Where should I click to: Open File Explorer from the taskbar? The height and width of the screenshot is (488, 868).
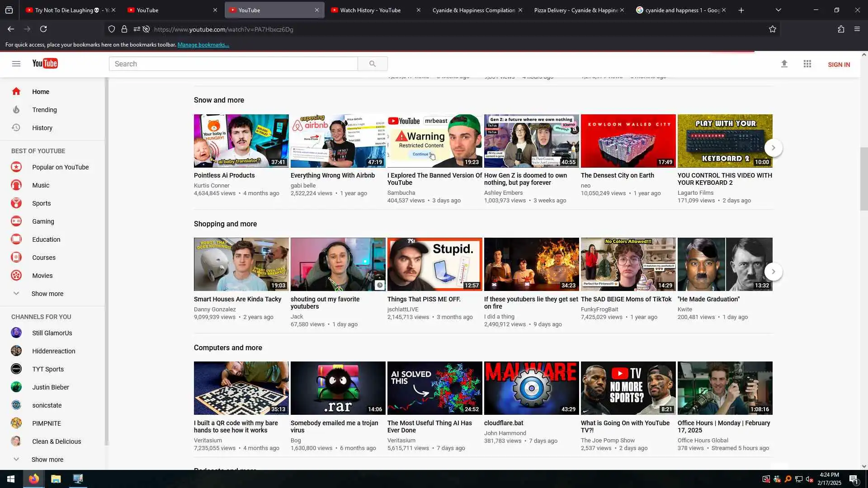pos(56,479)
